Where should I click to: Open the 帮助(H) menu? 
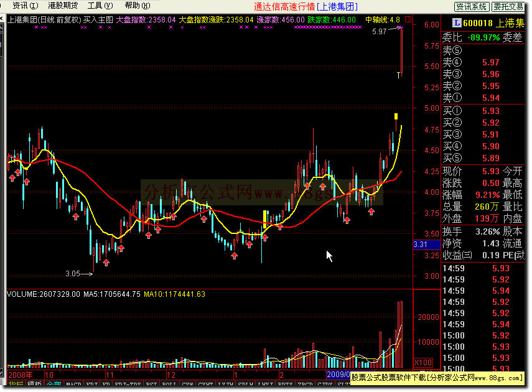[x=137, y=6]
